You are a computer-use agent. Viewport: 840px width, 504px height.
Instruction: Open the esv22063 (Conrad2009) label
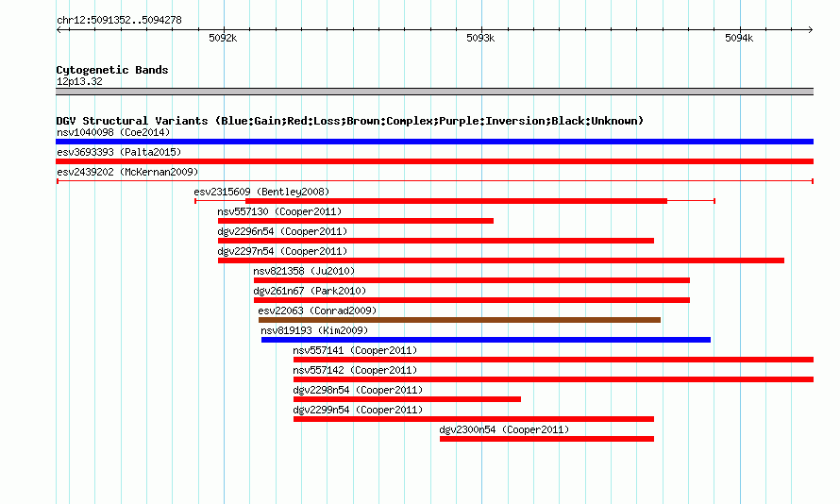(x=317, y=311)
